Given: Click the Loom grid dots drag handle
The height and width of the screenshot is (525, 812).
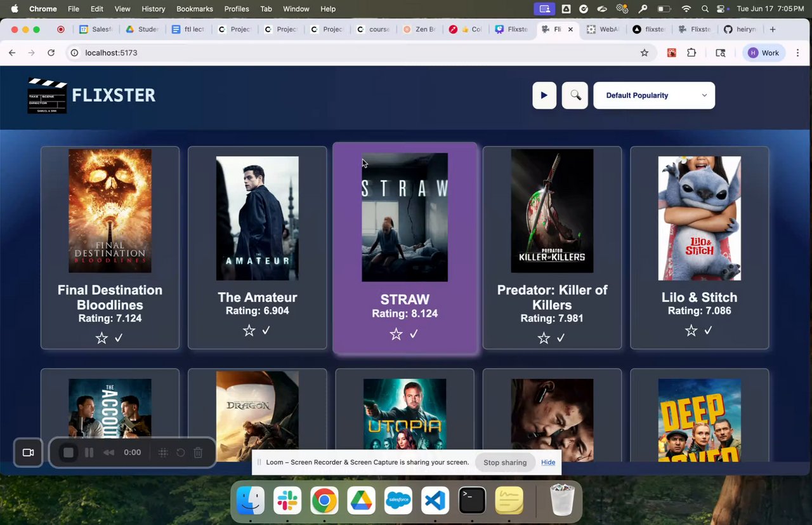Looking at the screenshot, I should pos(163,453).
